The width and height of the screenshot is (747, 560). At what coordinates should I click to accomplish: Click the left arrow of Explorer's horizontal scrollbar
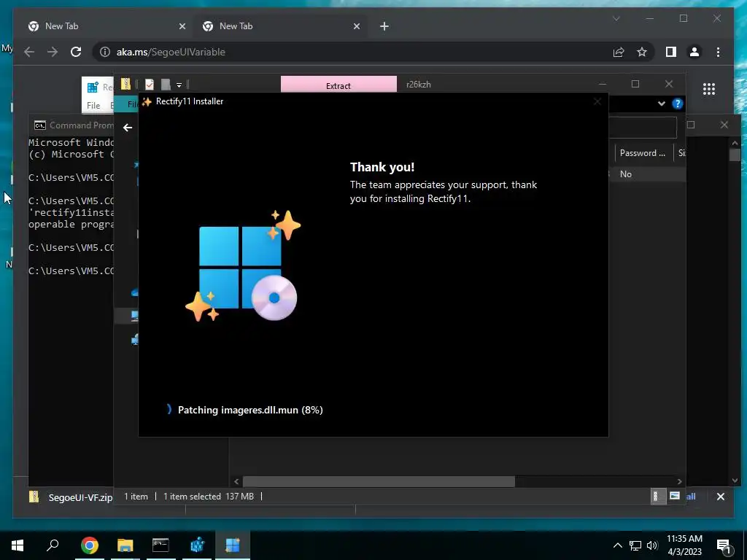(x=236, y=481)
